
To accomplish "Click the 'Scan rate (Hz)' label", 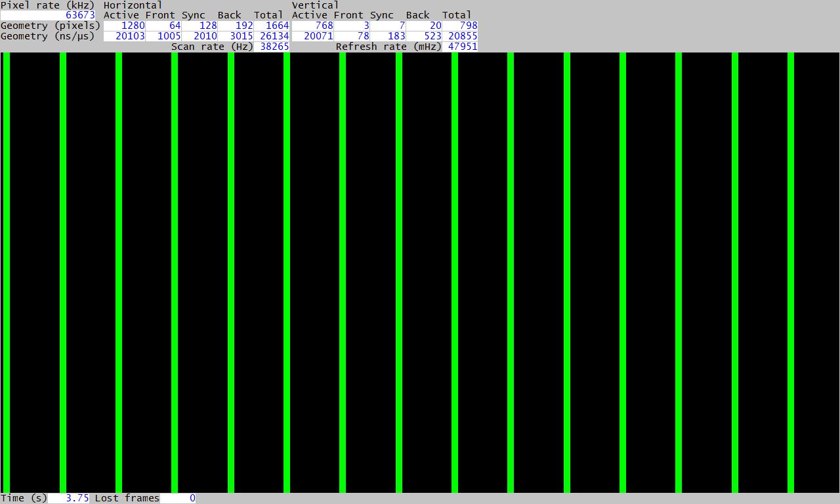I will coord(212,47).
